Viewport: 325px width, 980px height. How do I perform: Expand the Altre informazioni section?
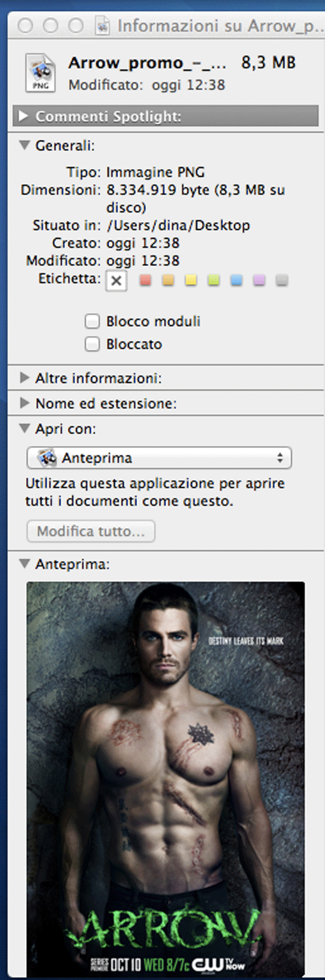click(x=25, y=377)
